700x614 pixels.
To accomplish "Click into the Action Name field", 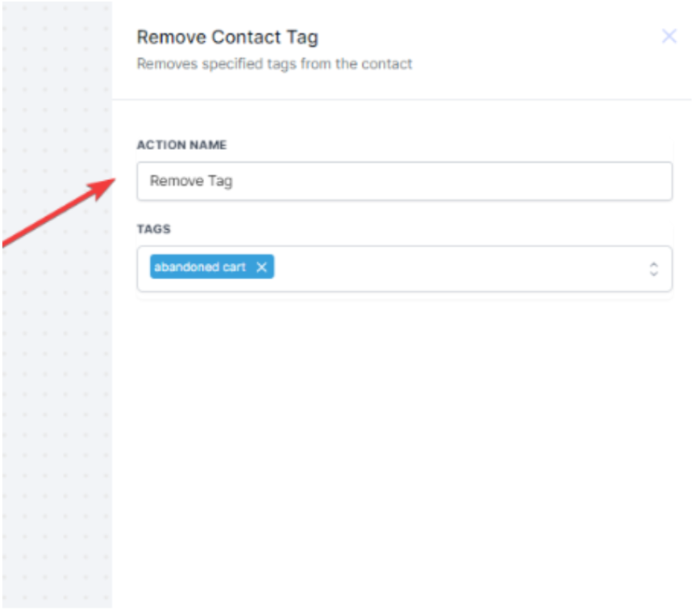I will click(x=403, y=182).
